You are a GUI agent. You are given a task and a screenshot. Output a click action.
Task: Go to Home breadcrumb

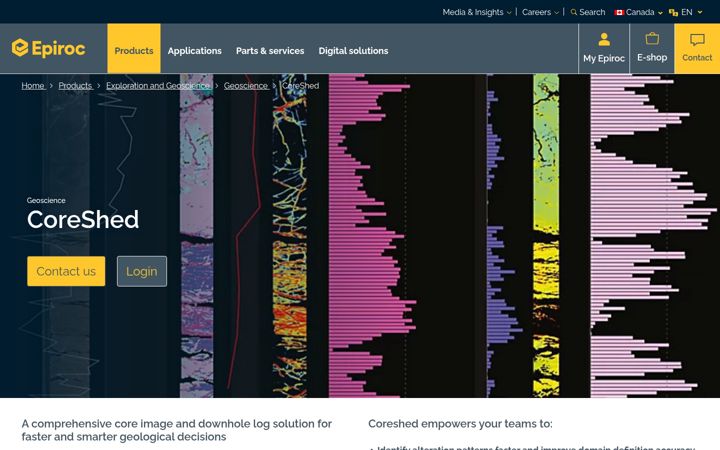[x=33, y=86]
